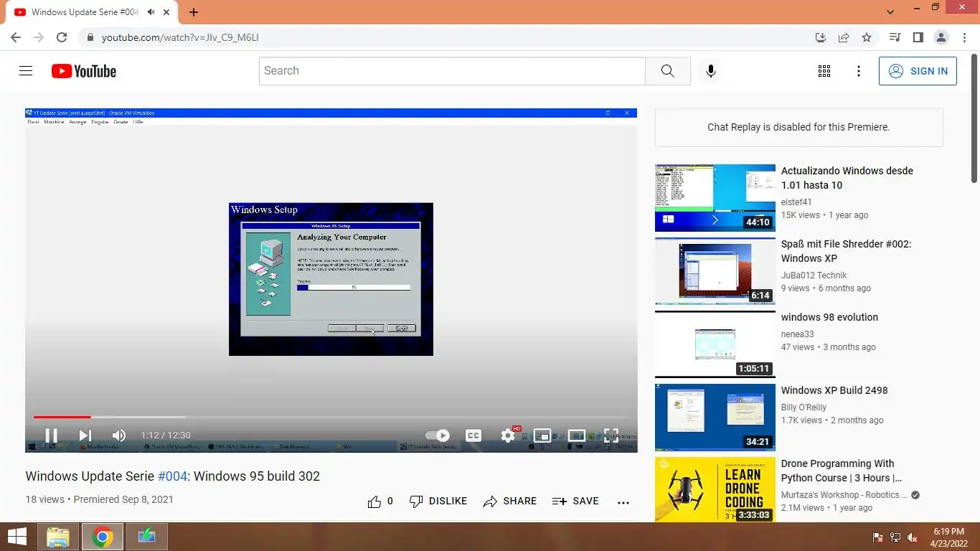Pause the video
Screen dimensions: 980x551
51,435
